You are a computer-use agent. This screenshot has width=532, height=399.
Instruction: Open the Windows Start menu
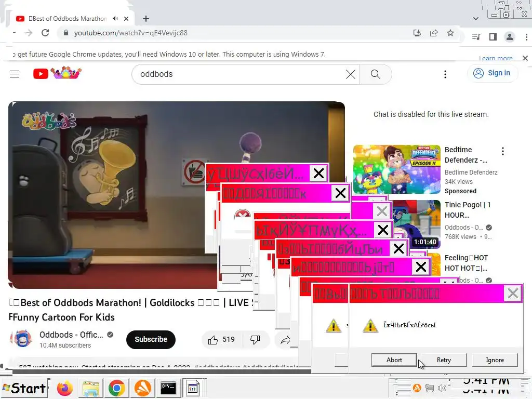pos(24,388)
